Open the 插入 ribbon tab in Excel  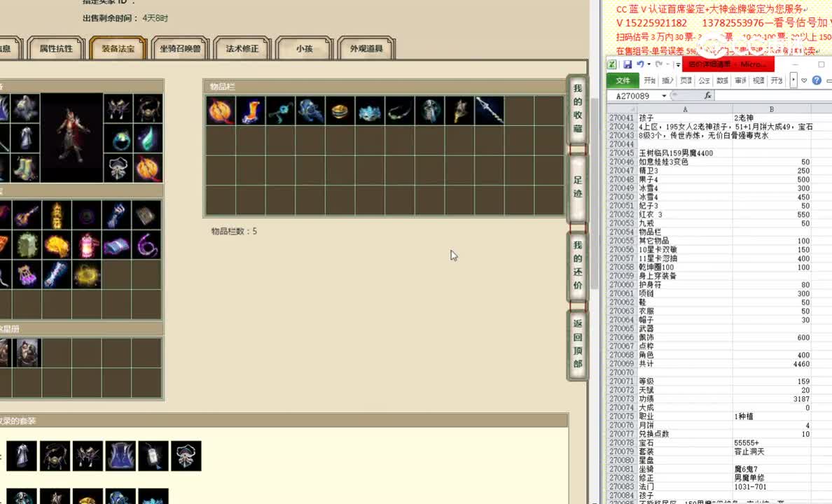click(x=667, y=80)
